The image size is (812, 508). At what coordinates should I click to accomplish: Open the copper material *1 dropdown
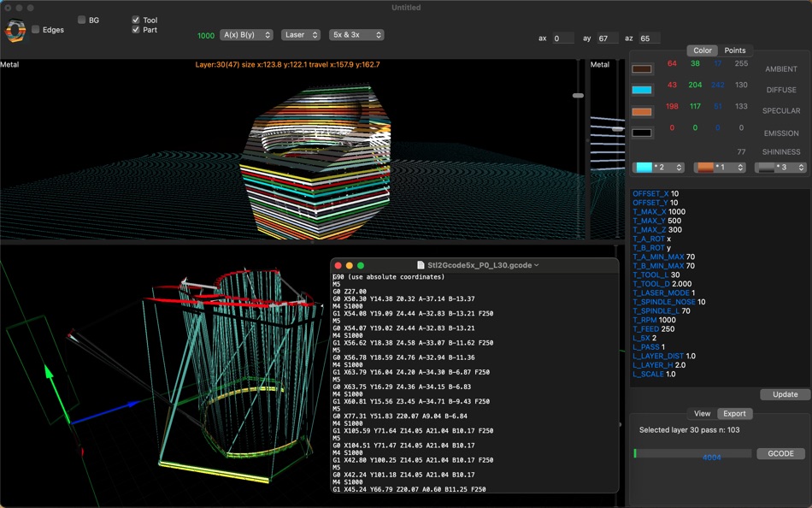[720, 167]
